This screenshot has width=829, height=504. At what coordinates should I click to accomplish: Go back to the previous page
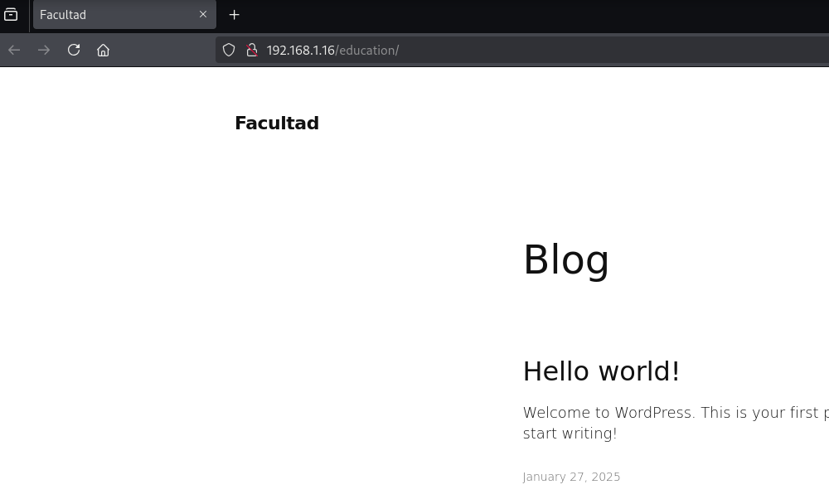[x=14, y=50]
